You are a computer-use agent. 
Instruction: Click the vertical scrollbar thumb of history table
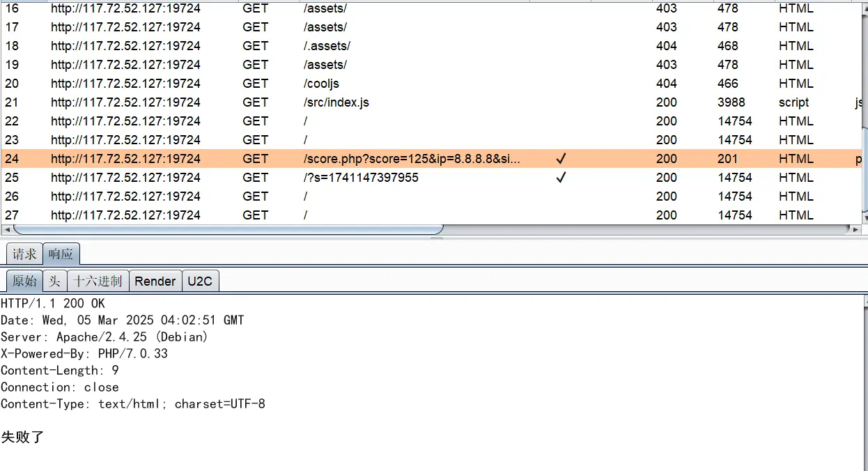click(865, 171)
